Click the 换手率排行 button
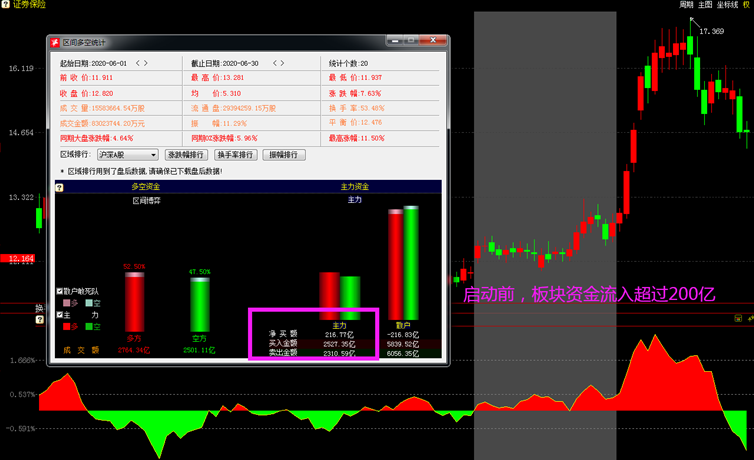Viewport: 754px width, 460px height. coord(236,155)
